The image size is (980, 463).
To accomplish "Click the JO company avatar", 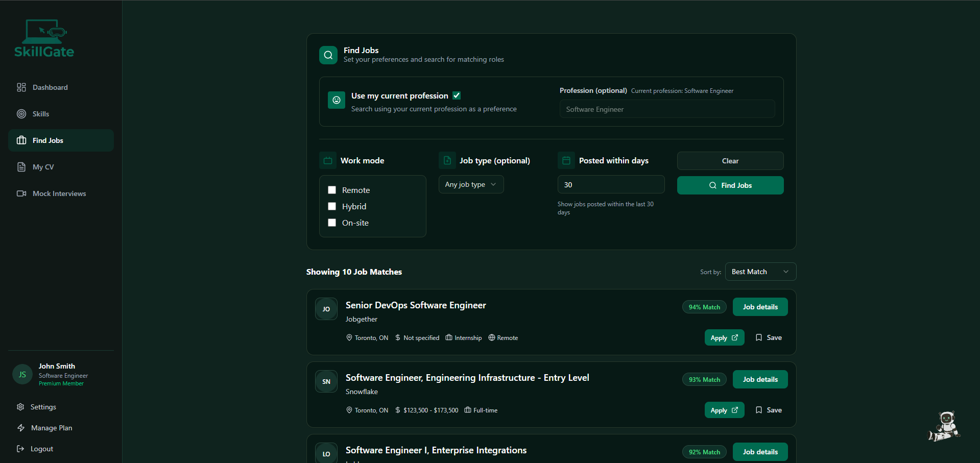I will [x=326, y=309].
